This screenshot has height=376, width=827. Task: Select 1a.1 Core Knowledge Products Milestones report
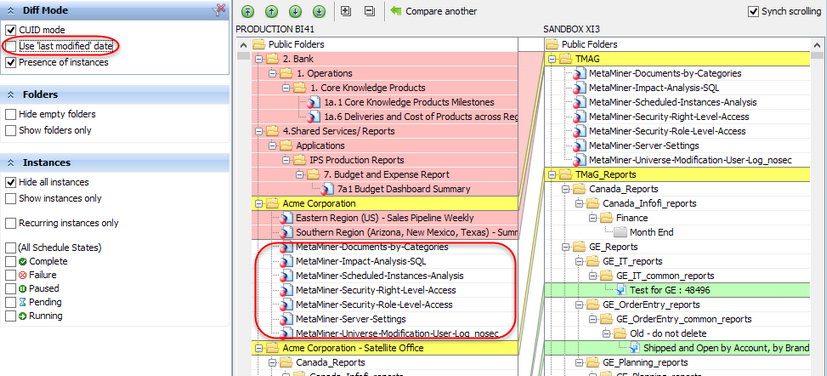pos(409,102)
